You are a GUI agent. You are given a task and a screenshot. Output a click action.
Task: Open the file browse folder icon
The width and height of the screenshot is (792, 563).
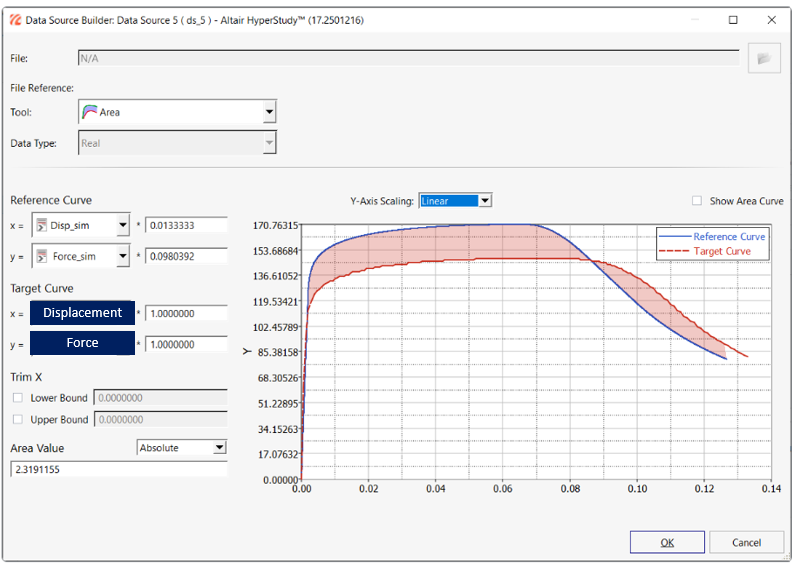pos(764,59)
